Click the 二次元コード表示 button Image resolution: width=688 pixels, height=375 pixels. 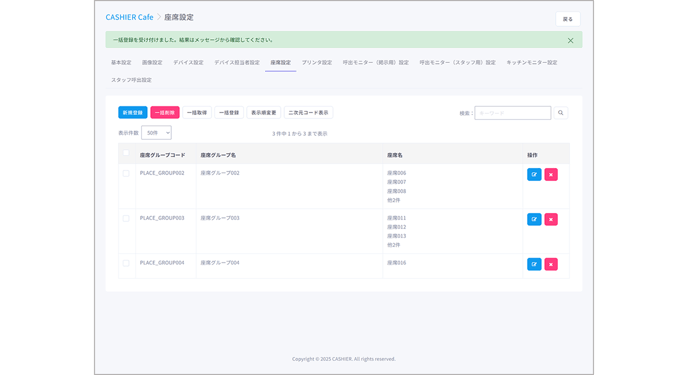click(x=308, y=113)
